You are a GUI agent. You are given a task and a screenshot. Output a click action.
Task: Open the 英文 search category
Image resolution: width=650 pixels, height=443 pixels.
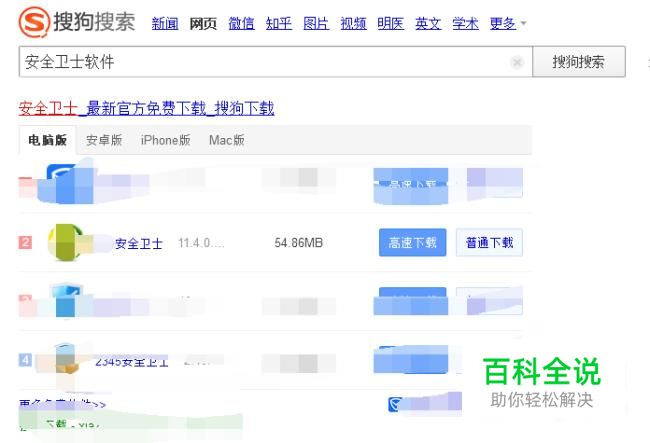(x=428, y=24)
